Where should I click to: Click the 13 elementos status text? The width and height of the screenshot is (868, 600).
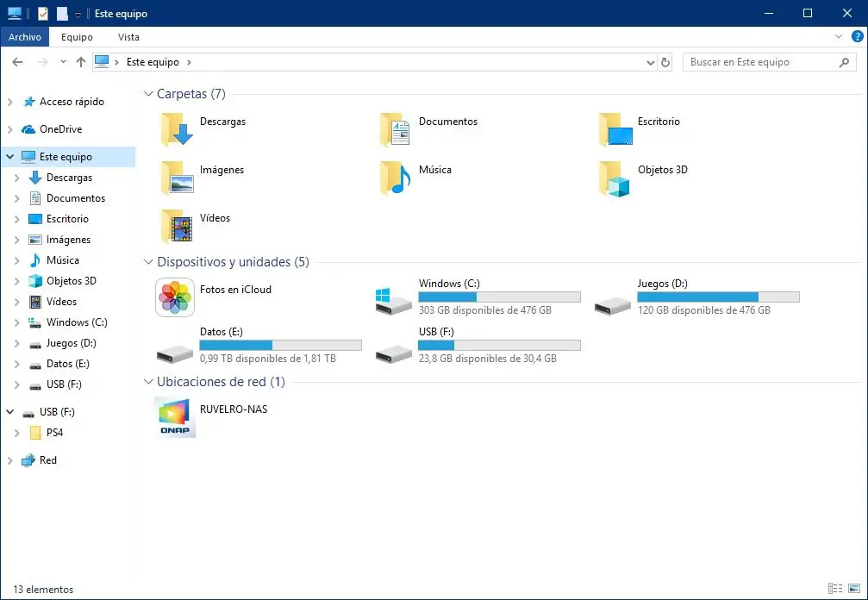click(x=42, y=589)
